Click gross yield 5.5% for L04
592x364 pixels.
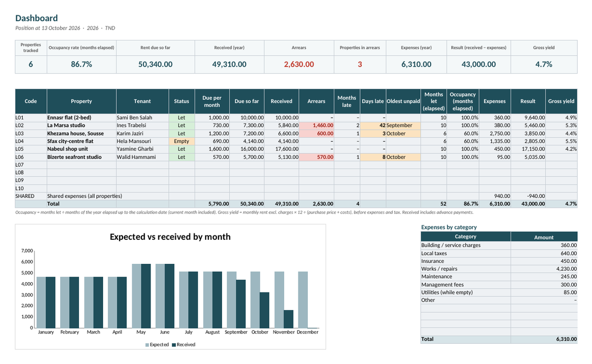point(561,141)
